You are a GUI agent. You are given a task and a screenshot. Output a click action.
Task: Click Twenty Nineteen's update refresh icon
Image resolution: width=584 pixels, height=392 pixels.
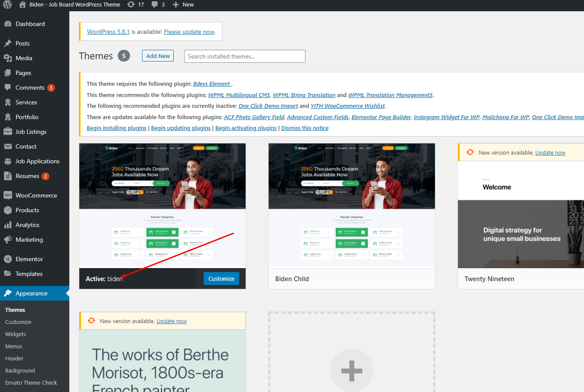pyautogui.click(x=470, y=152)
